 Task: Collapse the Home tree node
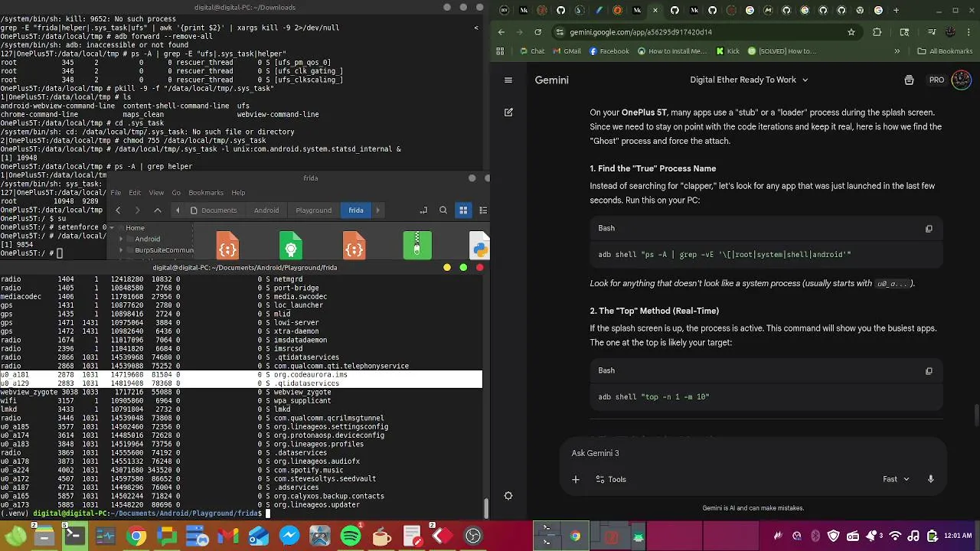[x=112, y=227]
